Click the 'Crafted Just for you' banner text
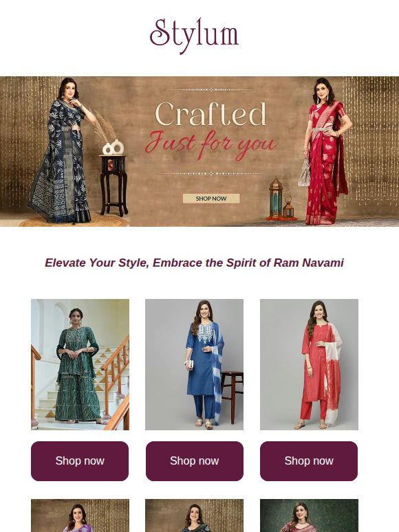Image resolution: width=399 pixels, height=532 pixels. 211,131
